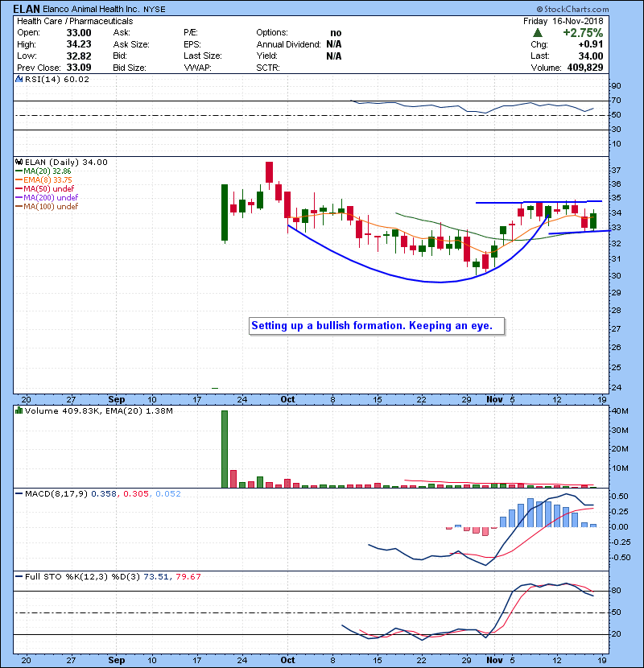Click the ELAN ticker symbol in the header
Viewport: 644px width, 668px height.
pos(27,9)
